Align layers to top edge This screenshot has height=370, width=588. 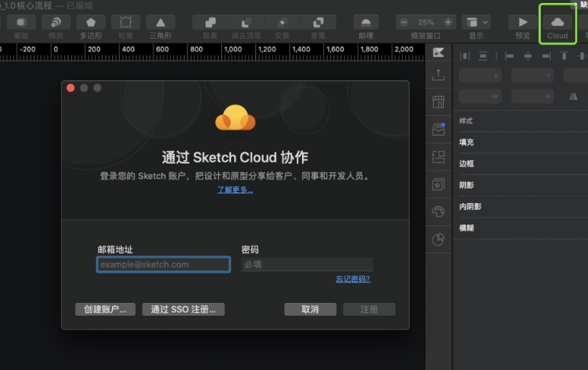pyautogui.click(x=564, y=56)
